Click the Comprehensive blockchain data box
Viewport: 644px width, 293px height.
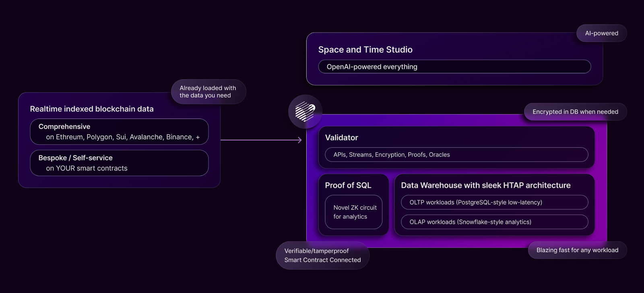(x=119, y=131)
